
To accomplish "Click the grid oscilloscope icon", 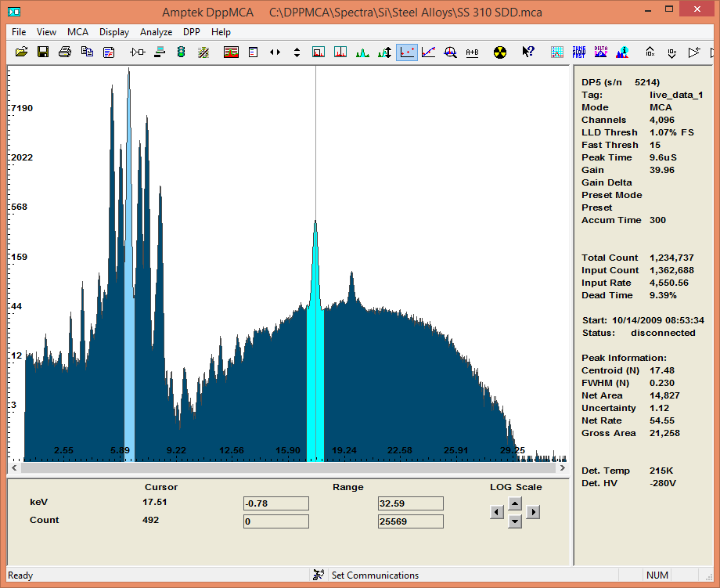I will pos(557,52).
